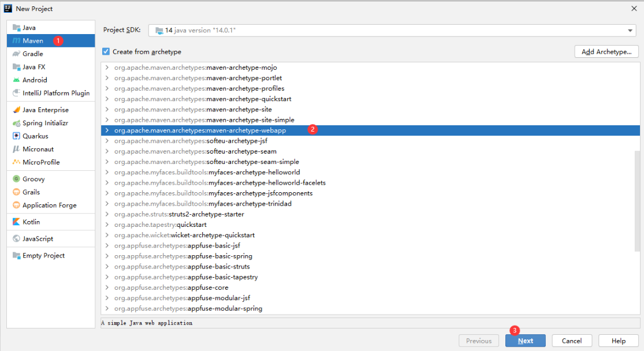The width and height of the screenshot is (644, 351).
Task: Pick the Application Forge icon
Action: click(16, 205)
